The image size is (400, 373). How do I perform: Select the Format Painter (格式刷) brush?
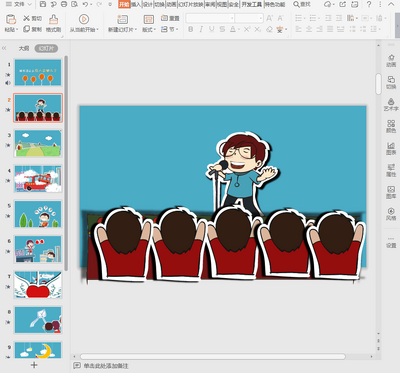pos(53,23)
